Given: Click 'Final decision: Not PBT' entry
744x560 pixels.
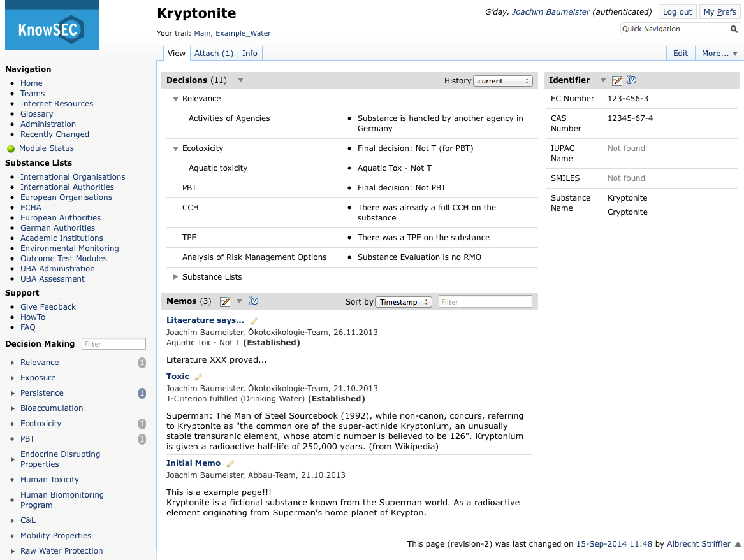Looking at the screenshot, I should tap(402, 188).
